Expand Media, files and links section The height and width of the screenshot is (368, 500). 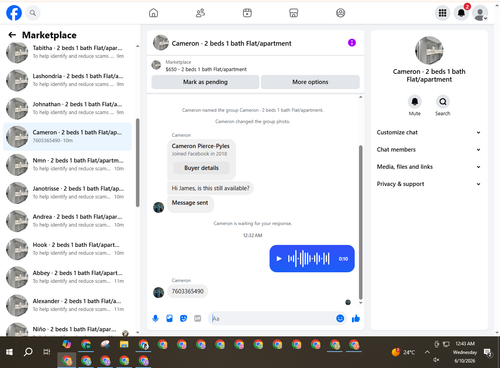pyautogui.click(x=429, y=167)
